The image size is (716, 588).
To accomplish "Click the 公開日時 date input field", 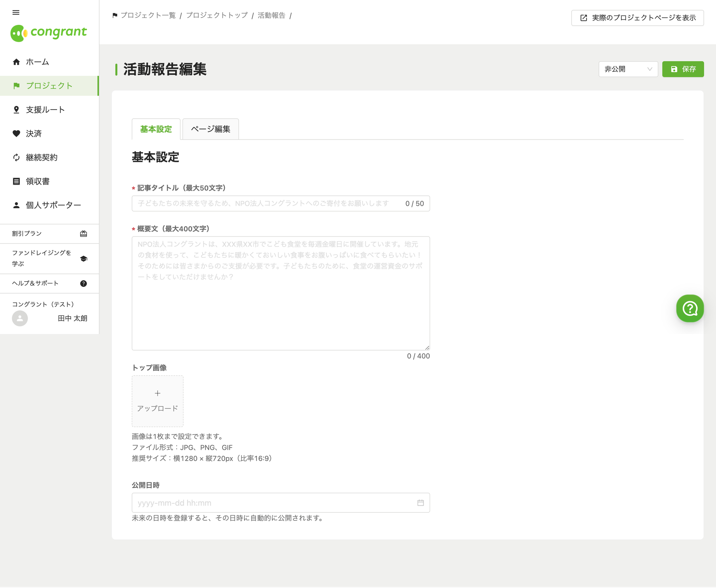I will pos(281,503).
